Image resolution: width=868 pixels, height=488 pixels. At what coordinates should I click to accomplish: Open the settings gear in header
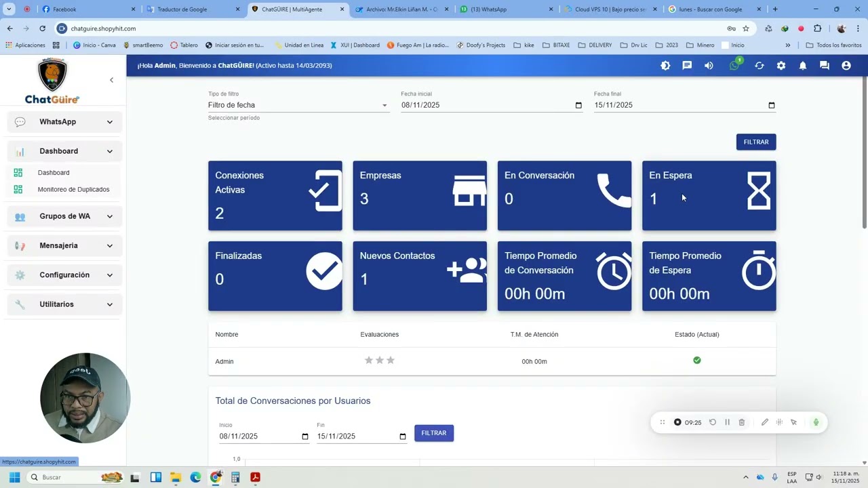coord(781,66)
